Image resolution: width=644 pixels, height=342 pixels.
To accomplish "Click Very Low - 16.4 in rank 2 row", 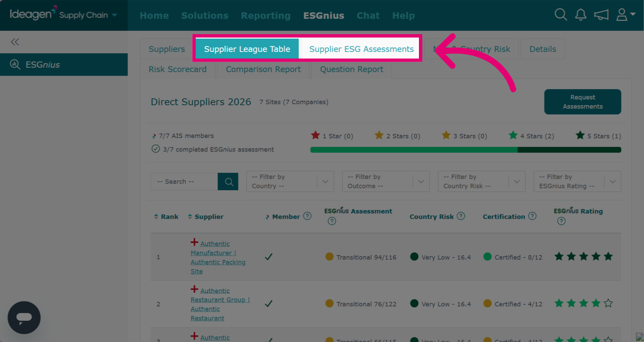I will click(x=440, y=304).
